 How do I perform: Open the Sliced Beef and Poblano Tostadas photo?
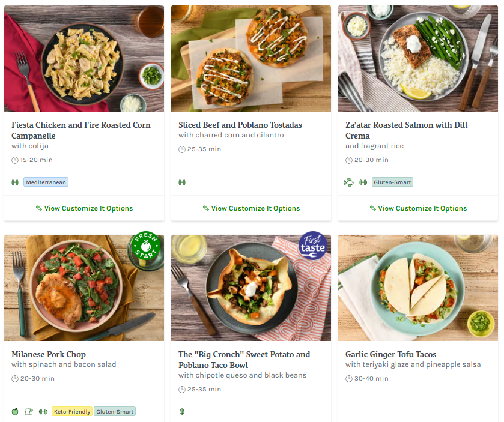tap(251, 58)
